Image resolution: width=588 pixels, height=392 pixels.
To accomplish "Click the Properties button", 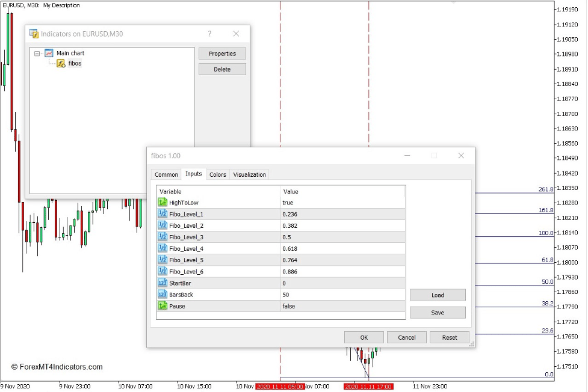I will [222, 53].
